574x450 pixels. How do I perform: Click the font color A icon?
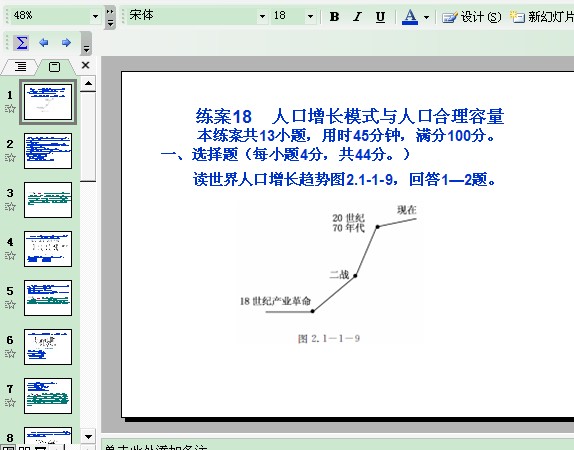[x=410, y=16]
